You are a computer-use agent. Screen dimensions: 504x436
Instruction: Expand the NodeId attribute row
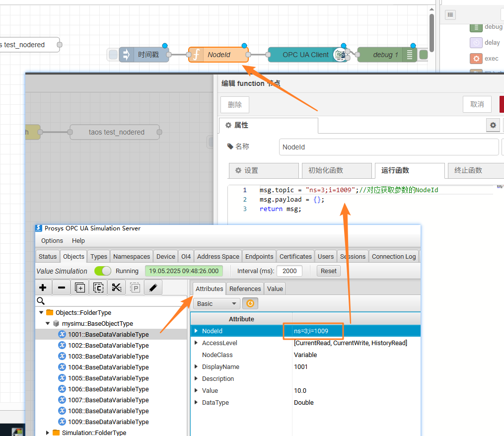click(x=196, y=331)
